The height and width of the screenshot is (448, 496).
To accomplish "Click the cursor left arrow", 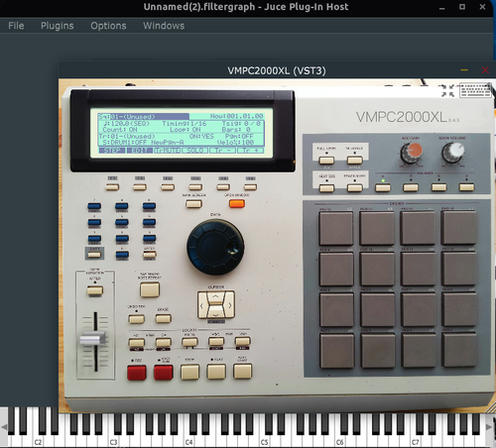I will [202, 305].
